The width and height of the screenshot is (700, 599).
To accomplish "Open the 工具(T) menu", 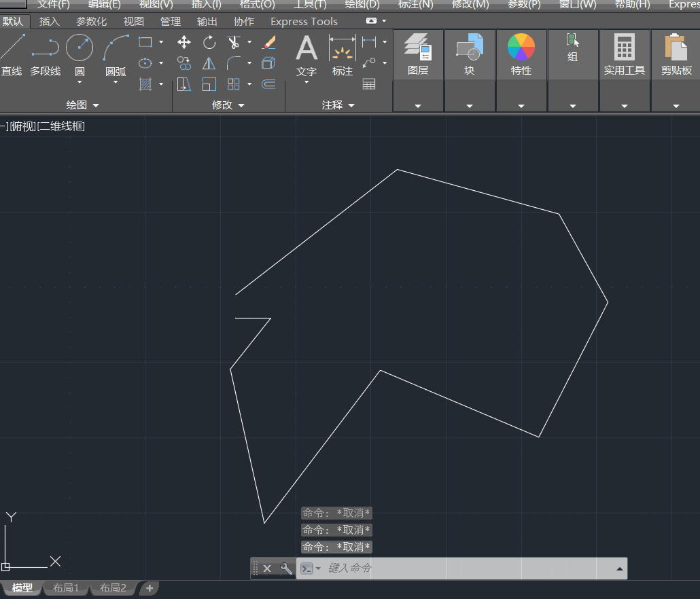I will click(310, 5).
